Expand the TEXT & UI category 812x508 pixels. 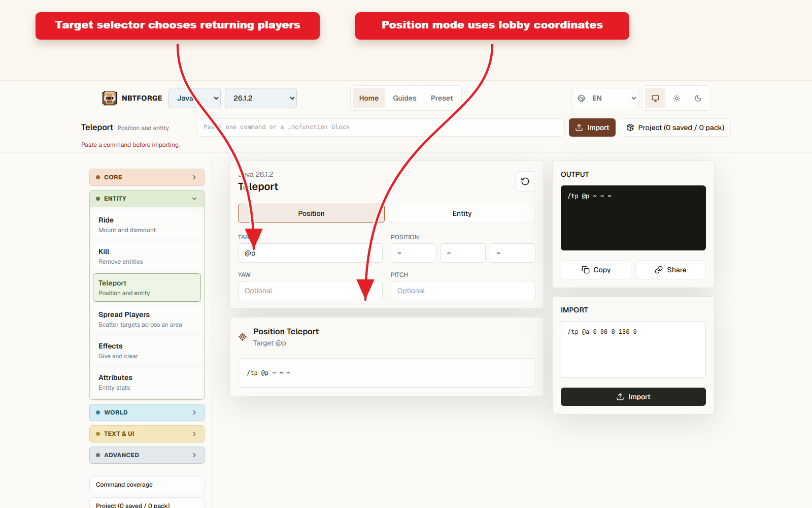(x=147, y=434)
